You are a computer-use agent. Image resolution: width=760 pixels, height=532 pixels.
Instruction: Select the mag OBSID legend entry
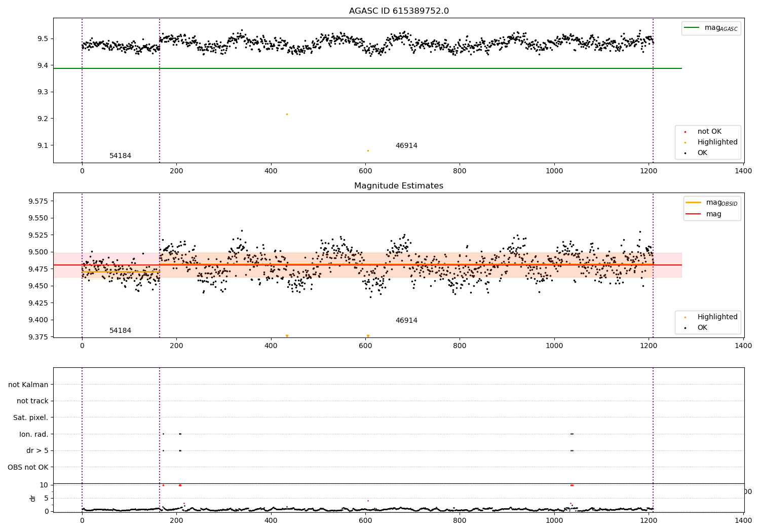(711, 203)
